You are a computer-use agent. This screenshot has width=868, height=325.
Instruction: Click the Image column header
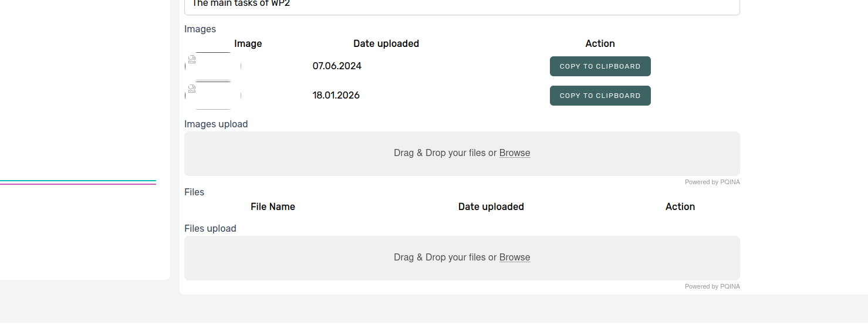click(x=248, y=44)
